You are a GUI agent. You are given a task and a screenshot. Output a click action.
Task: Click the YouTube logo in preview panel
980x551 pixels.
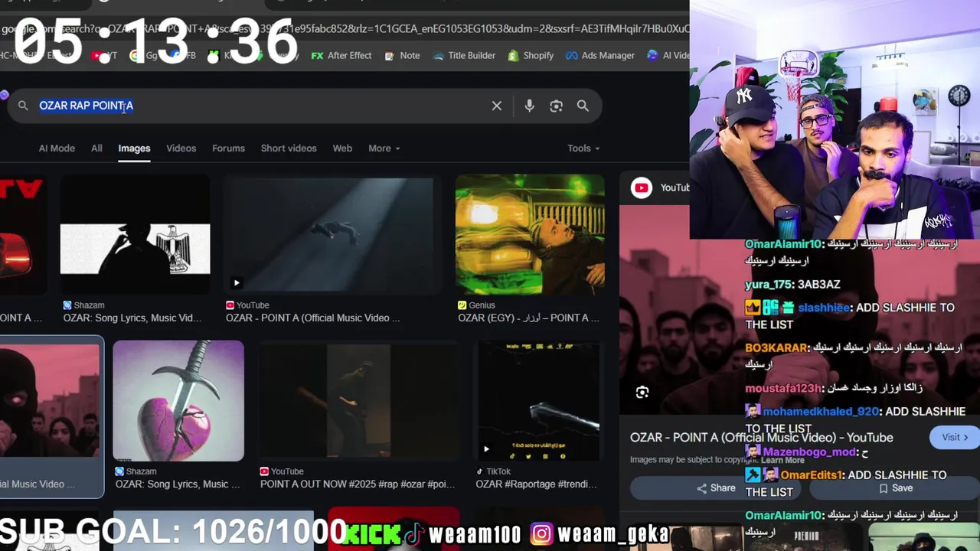(x=642, y=187)
